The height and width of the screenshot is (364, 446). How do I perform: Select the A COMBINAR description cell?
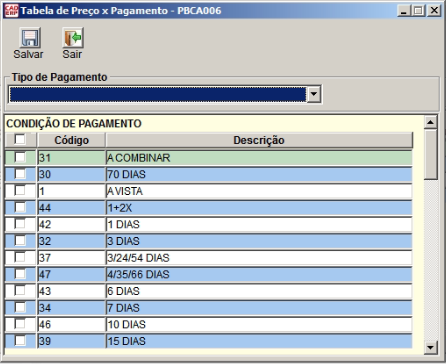coord(259,158)
